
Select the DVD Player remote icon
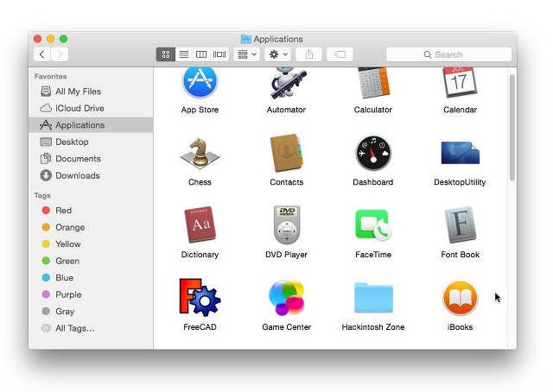point(287,224)
